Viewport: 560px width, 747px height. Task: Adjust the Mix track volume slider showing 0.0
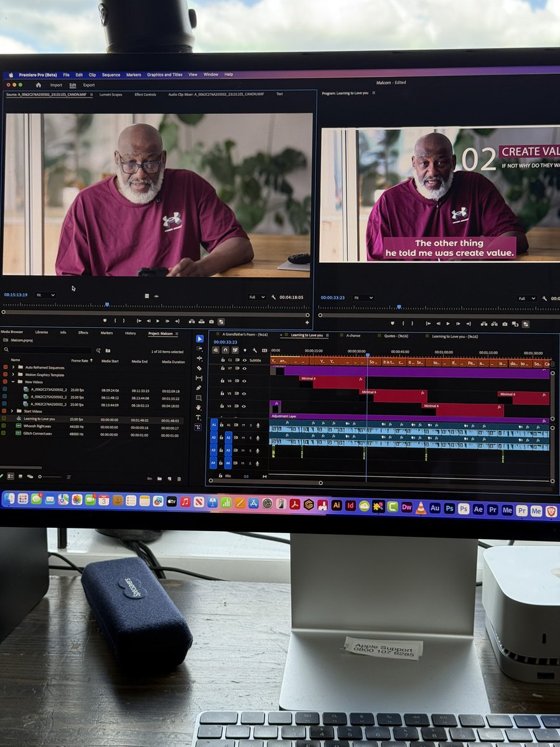(x=246, y=476)
